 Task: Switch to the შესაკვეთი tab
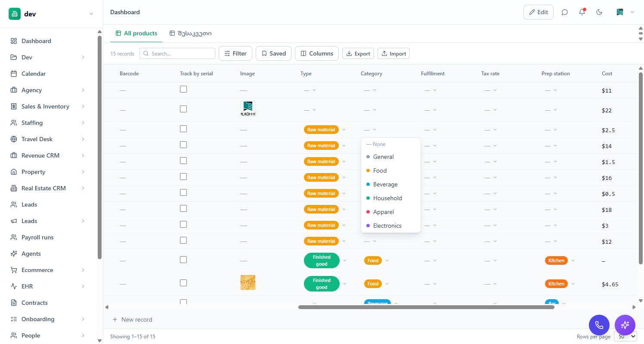pos(190,33)
